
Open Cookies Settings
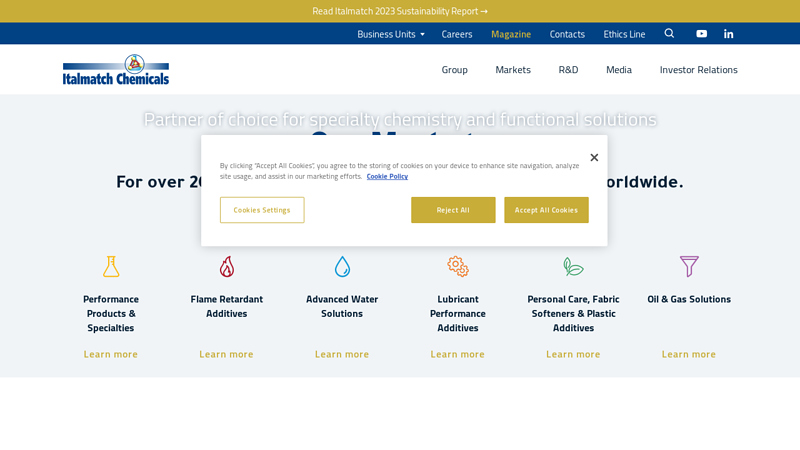click(262, 210)
